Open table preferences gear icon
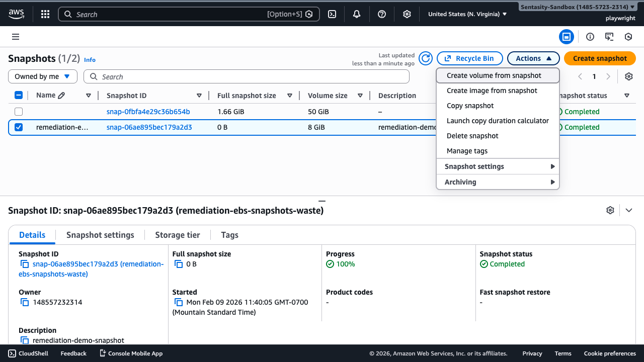The image size is (644, 362). (628, 76)
